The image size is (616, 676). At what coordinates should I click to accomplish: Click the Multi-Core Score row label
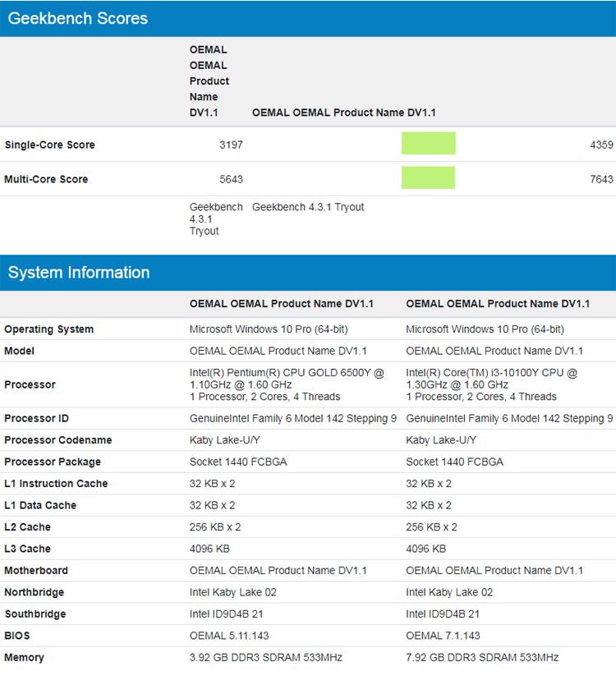46,179
